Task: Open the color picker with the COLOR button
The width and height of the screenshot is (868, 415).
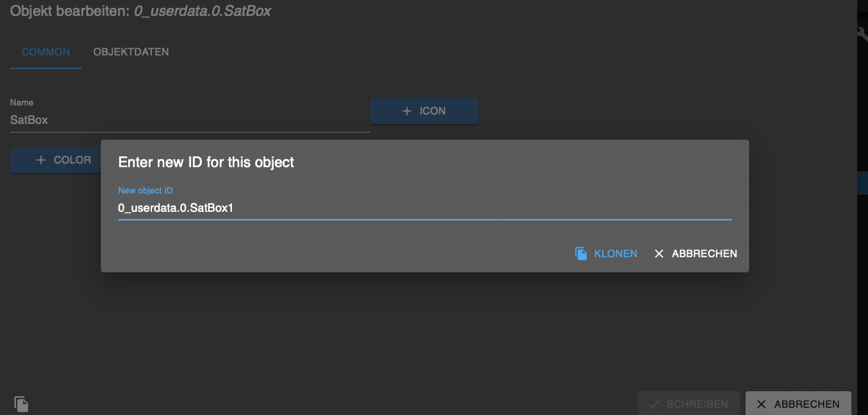Action: pos(55,160)
